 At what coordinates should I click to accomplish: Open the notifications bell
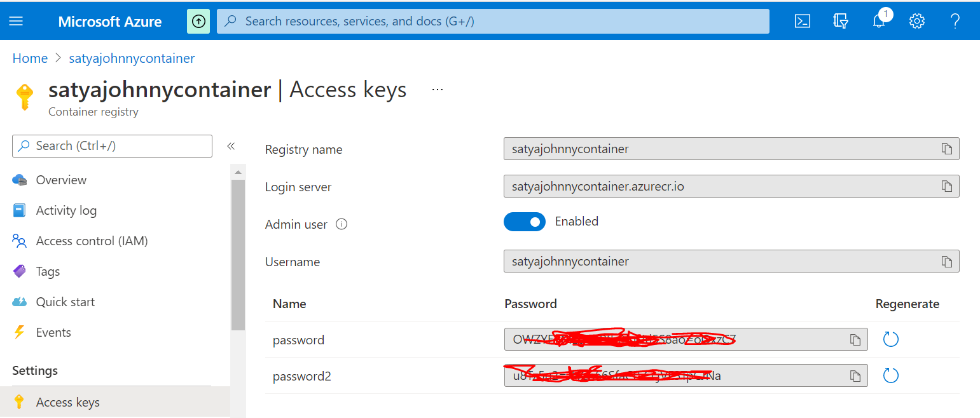point(879,21)
